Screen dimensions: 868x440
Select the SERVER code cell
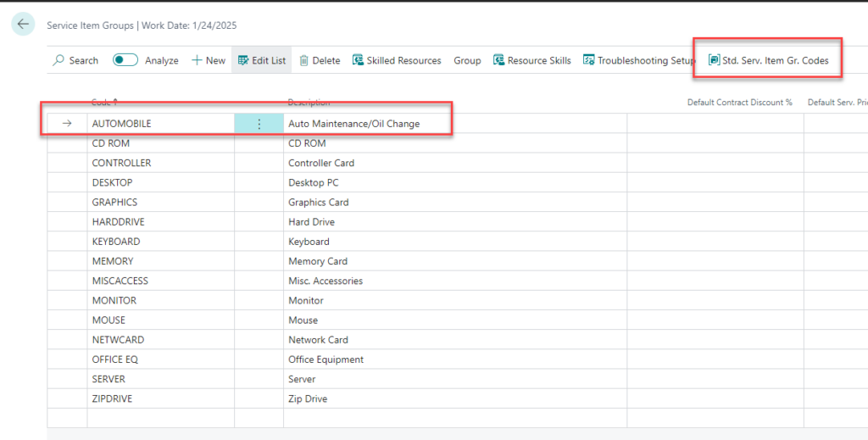point(109,379)
